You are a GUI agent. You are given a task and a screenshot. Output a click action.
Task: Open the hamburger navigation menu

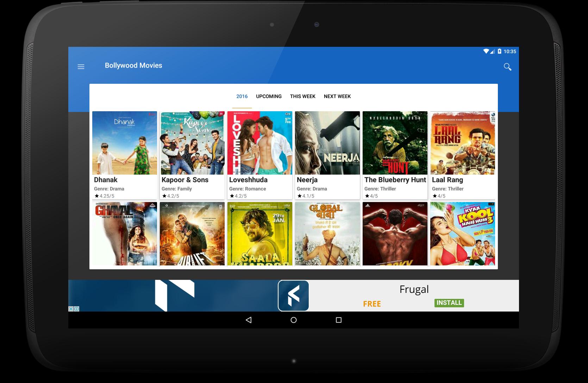click(81, 67)
